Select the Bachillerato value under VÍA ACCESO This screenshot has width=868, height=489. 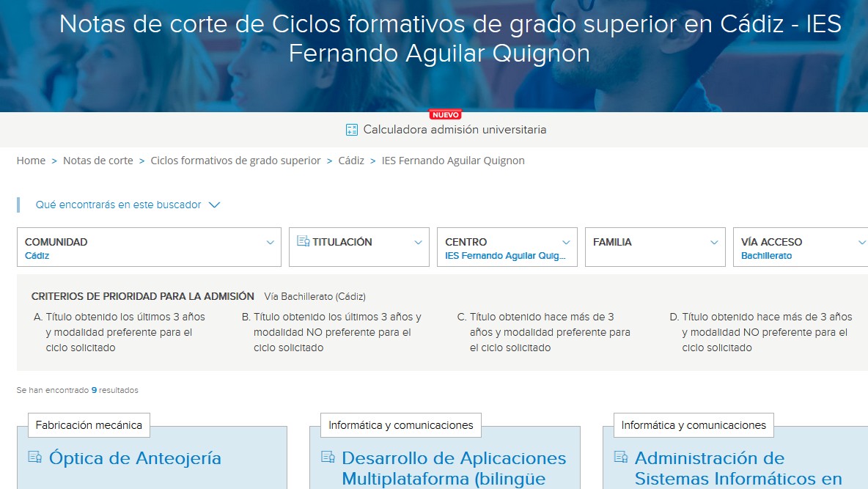click(x=766, y=256)
